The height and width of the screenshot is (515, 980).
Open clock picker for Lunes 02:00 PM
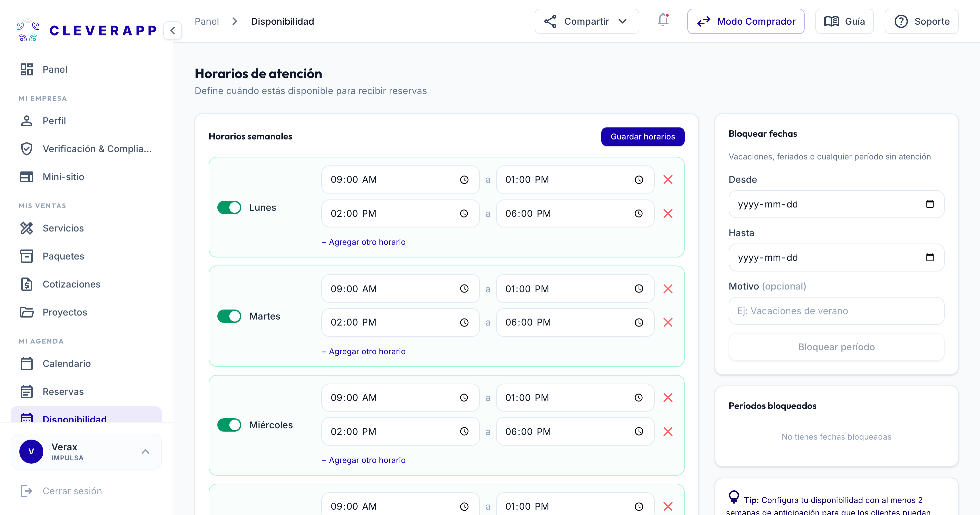[x=464, y=213]
